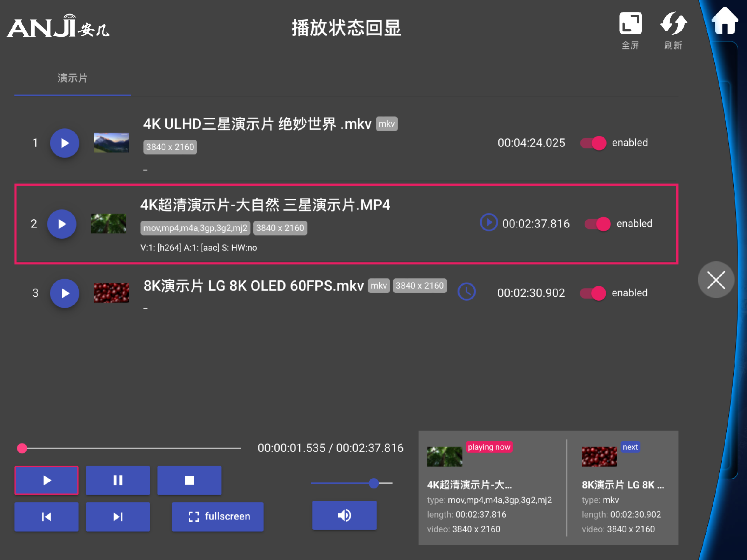The height and width of the screenshot is (560, 747).
Task: Click the pause playback button
Action: 117,480
